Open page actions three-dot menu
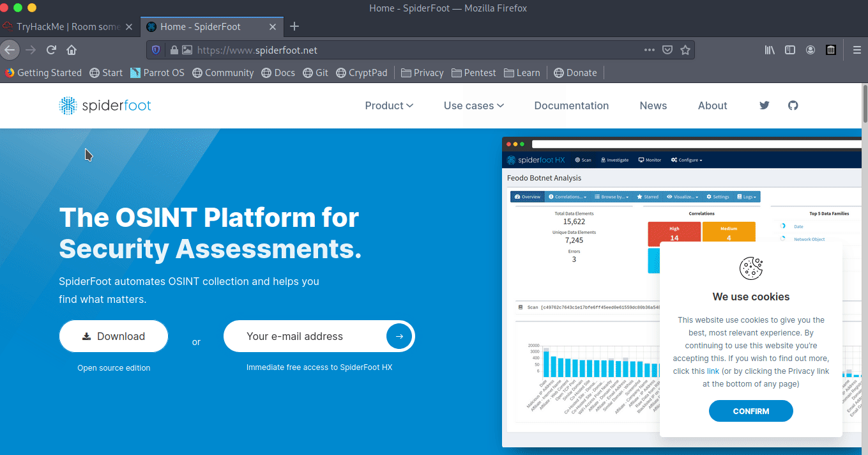Screen dimensions: 868x455 (x=649, y=50)
